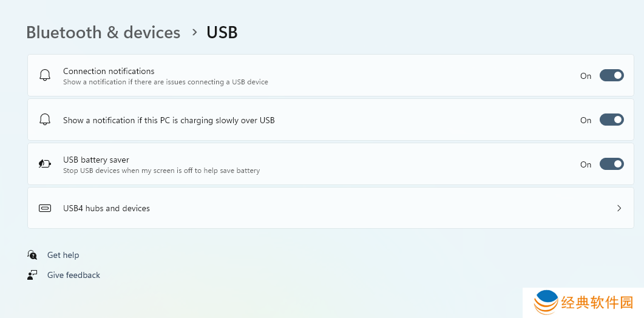
Task: Expand USB4 hubs and devices chevron
Action: click(619, 208)
